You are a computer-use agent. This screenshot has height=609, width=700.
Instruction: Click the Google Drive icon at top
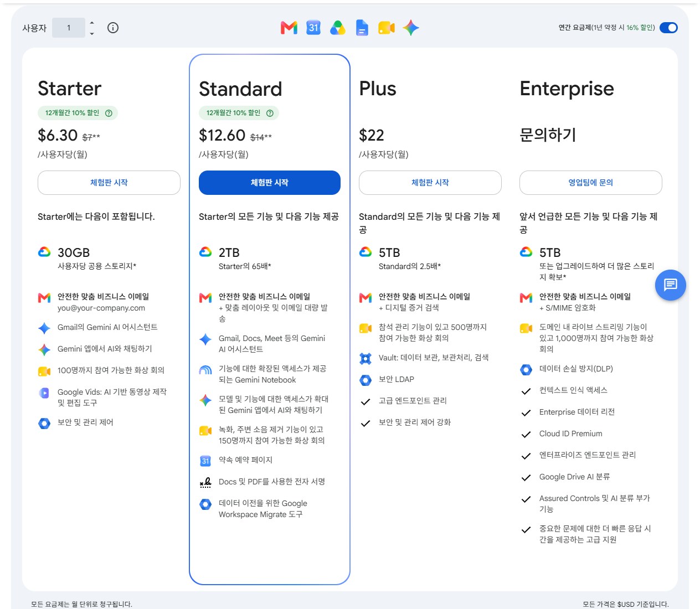click(x=338, y=28)
